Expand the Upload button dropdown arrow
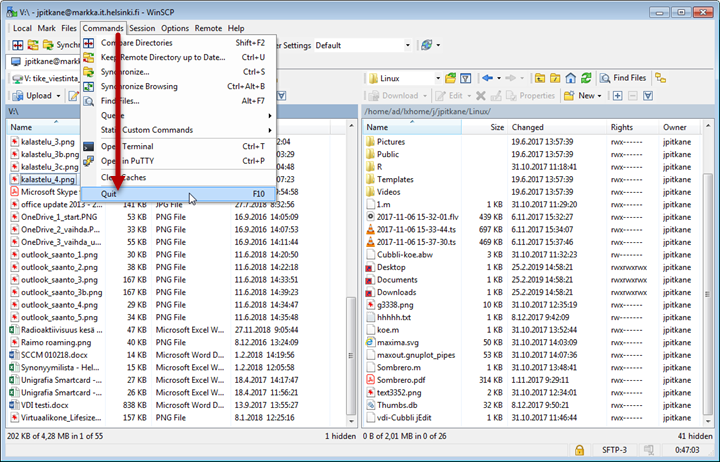This screenshot has width=720, height=462. [59, 96]
